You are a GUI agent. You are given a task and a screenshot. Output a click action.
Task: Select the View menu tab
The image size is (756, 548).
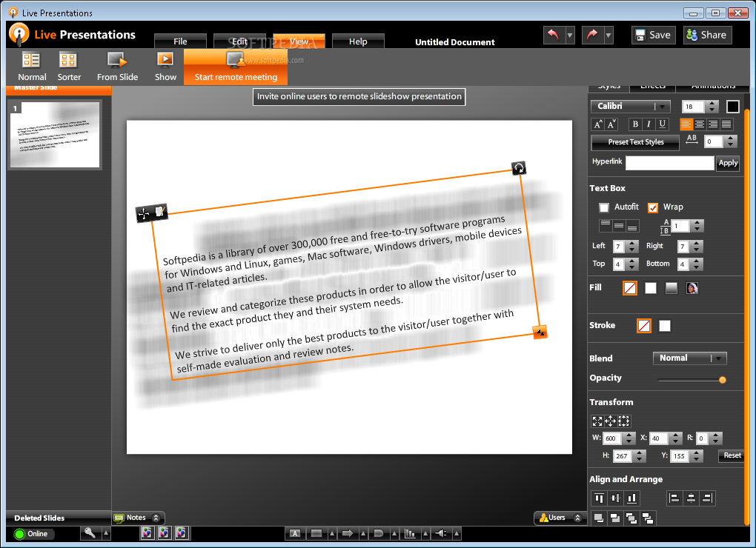pyautogui.click(x=299, y=41)
